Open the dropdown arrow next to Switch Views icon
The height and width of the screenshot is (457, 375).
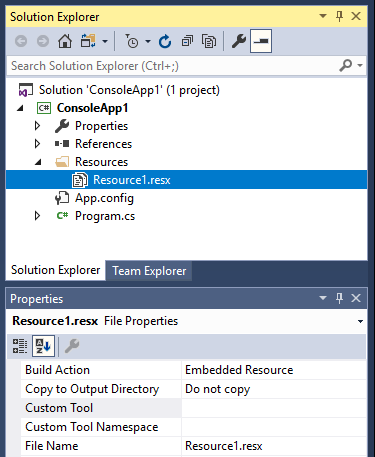coord(105,42)
